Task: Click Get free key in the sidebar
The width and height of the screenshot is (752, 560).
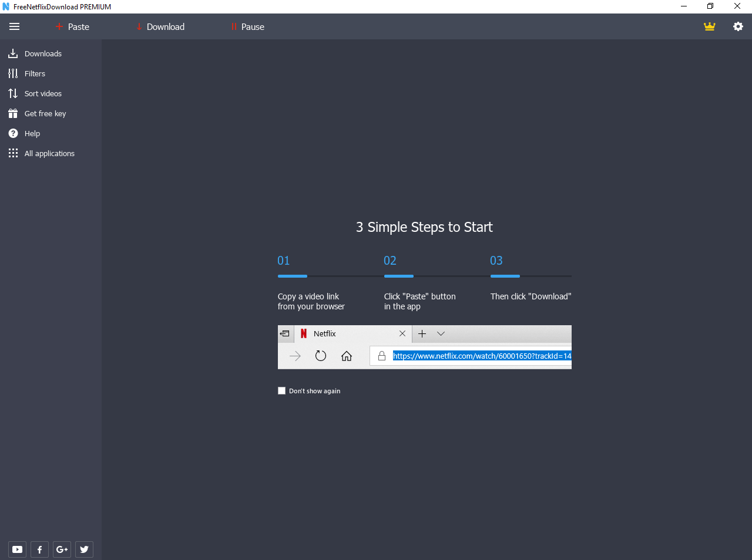Action: tap(45, 114)
